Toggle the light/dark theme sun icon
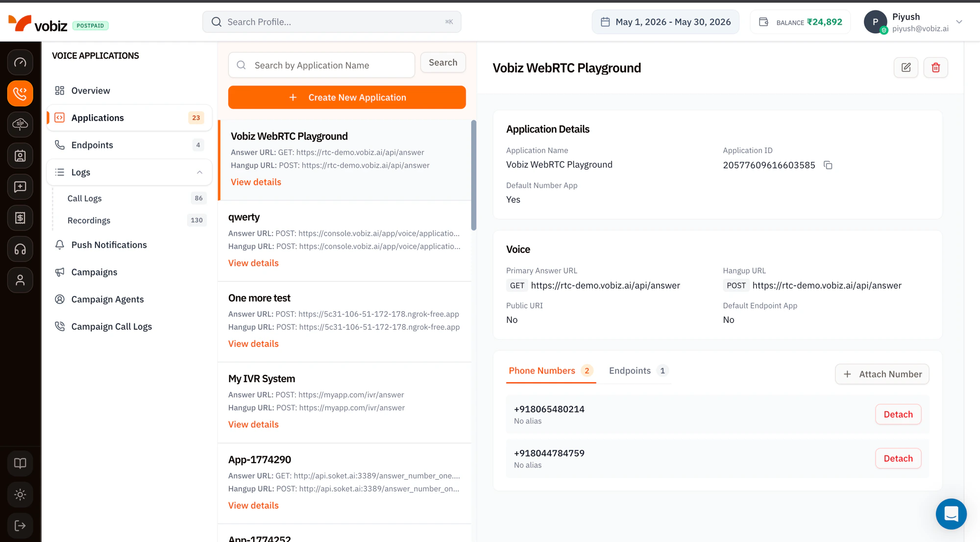Screen dimensions: 980x542 tap(20, 494)
